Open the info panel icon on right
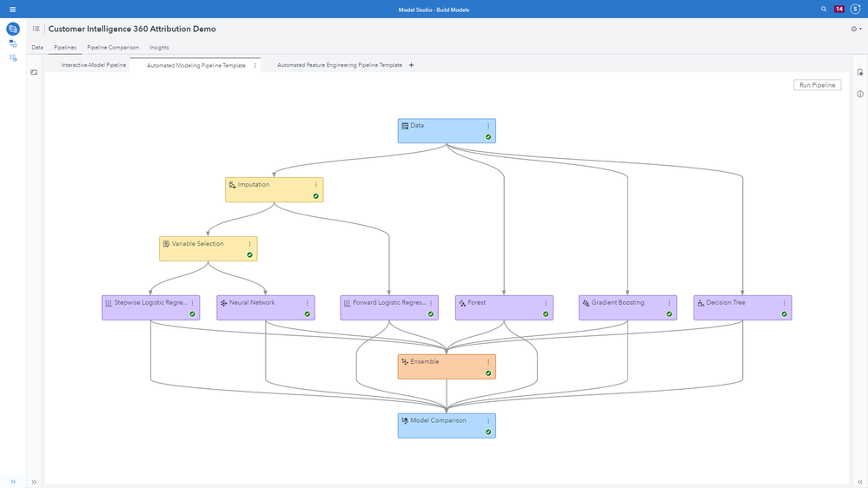 point(859,94)
